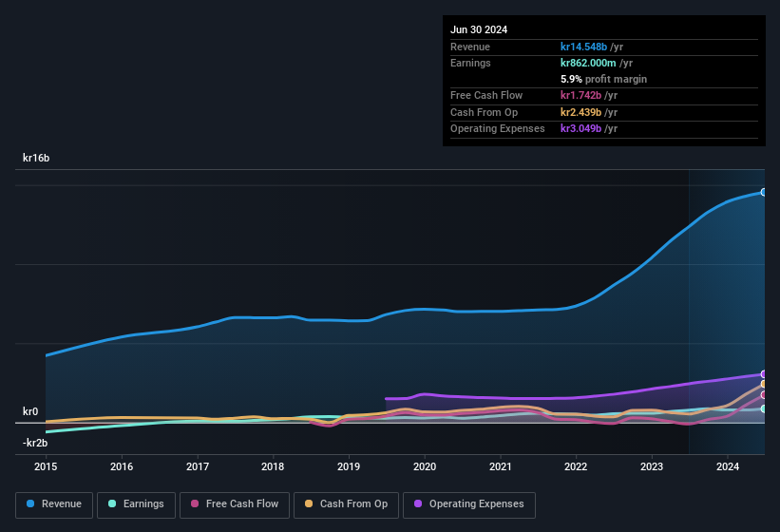This screenshot has width=780, height=532.
Task: Click the Jun 30 2024 tooltip date
Action: 479,29
